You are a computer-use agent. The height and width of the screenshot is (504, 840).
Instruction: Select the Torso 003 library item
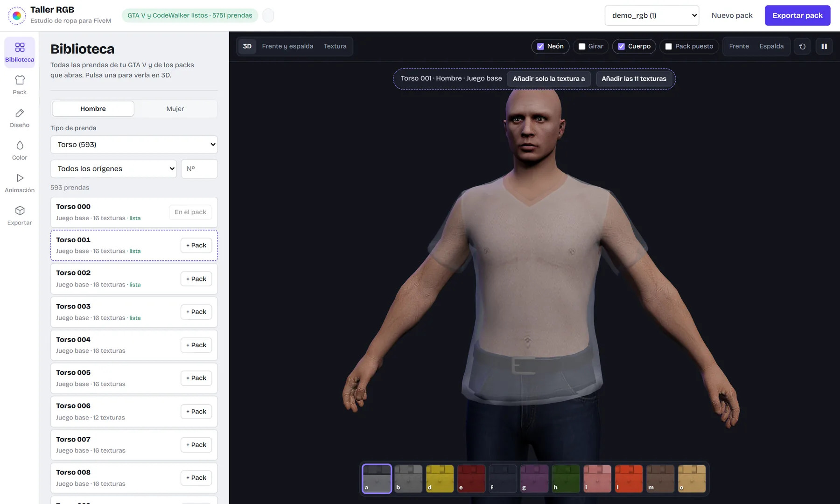[x=134, y=312]
